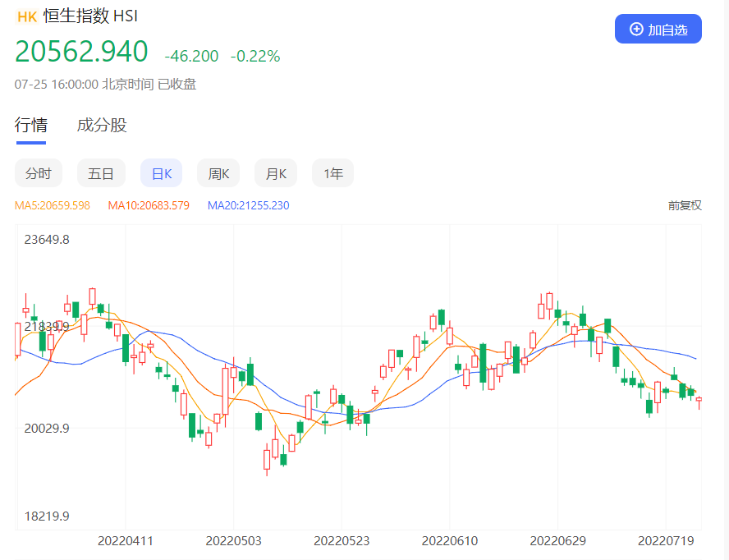
Task: Click the last candlestick on the chart
Action: tap(699, 402)
